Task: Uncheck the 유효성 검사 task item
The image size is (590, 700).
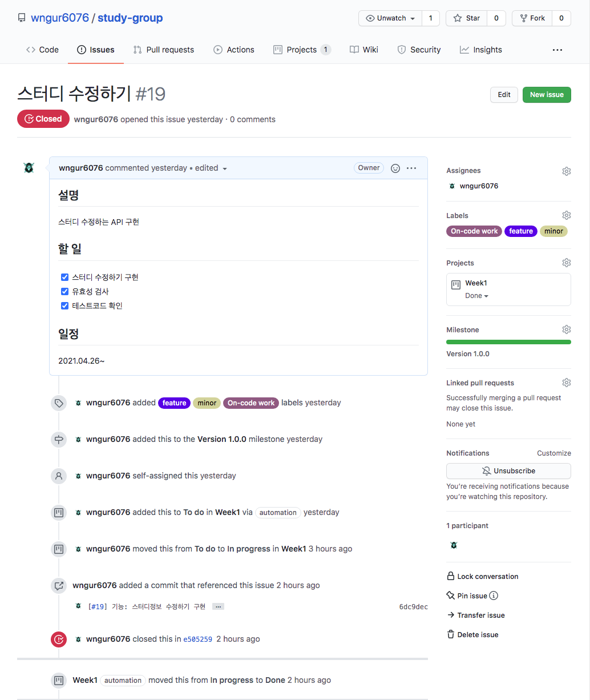Action: [64, 291]
